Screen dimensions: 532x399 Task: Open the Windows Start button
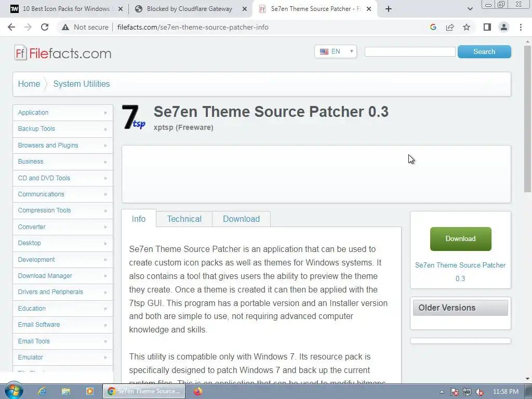click(x=14, y=391)
